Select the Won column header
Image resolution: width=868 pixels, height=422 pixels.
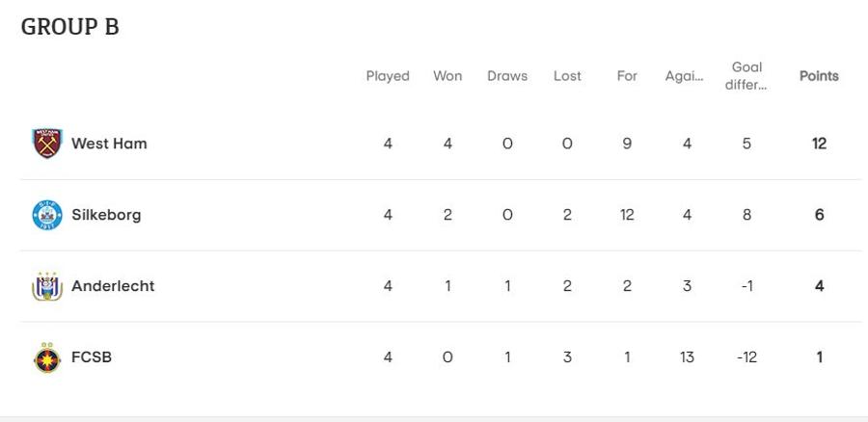448,76
